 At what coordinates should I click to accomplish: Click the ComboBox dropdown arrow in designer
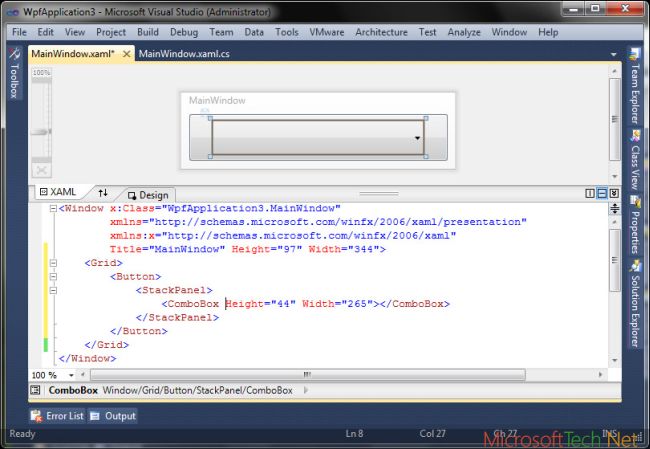click(417, 138)
